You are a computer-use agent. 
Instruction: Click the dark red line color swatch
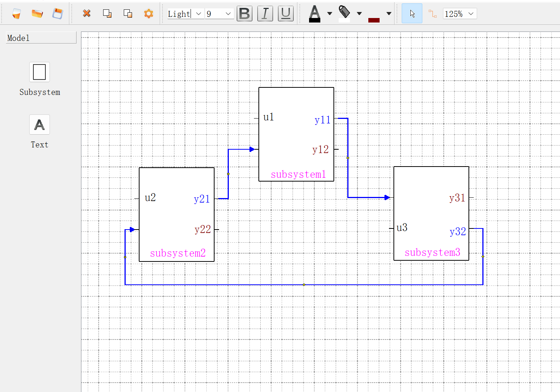click(374, 20)
